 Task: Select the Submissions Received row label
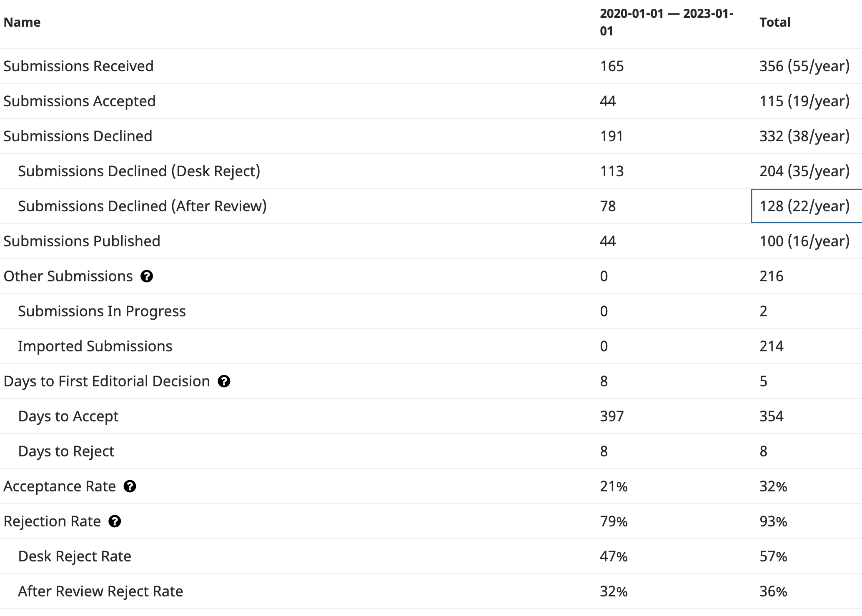(x=78, y=66)
